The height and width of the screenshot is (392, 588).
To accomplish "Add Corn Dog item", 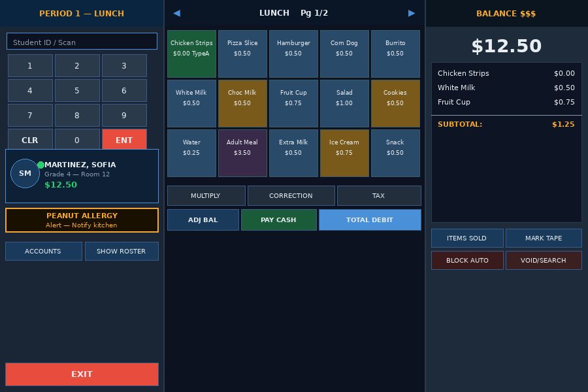I will tap(344, 54).
